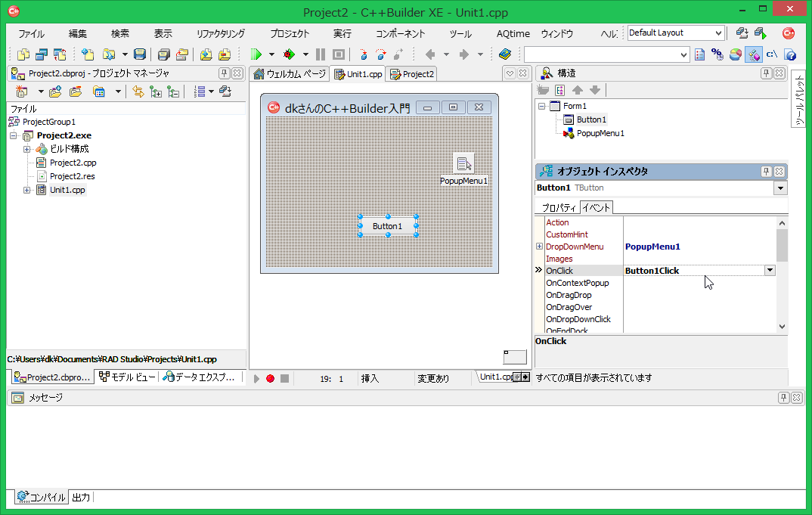Switch to the プロパティ tab
The width and height of the screenshot is (812, 515).
tap(558, 208)
